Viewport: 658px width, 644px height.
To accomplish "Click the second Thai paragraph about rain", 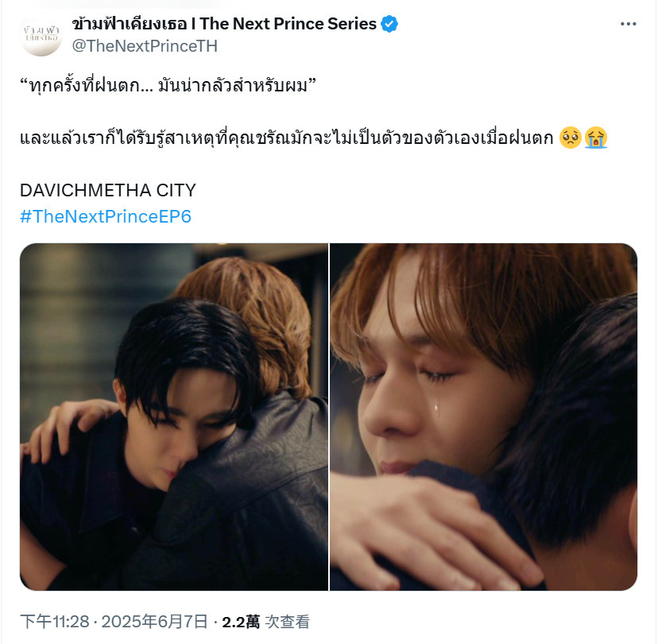I will click(287, 138).
